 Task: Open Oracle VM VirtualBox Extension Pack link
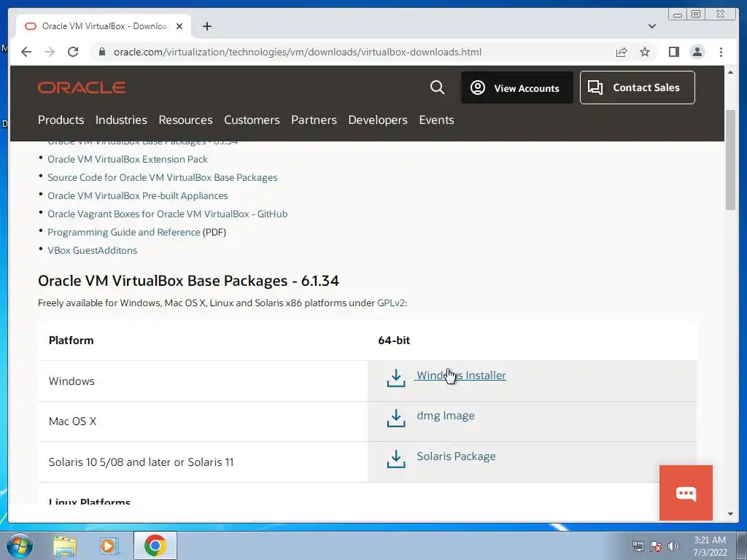click(x=127, y=159)
